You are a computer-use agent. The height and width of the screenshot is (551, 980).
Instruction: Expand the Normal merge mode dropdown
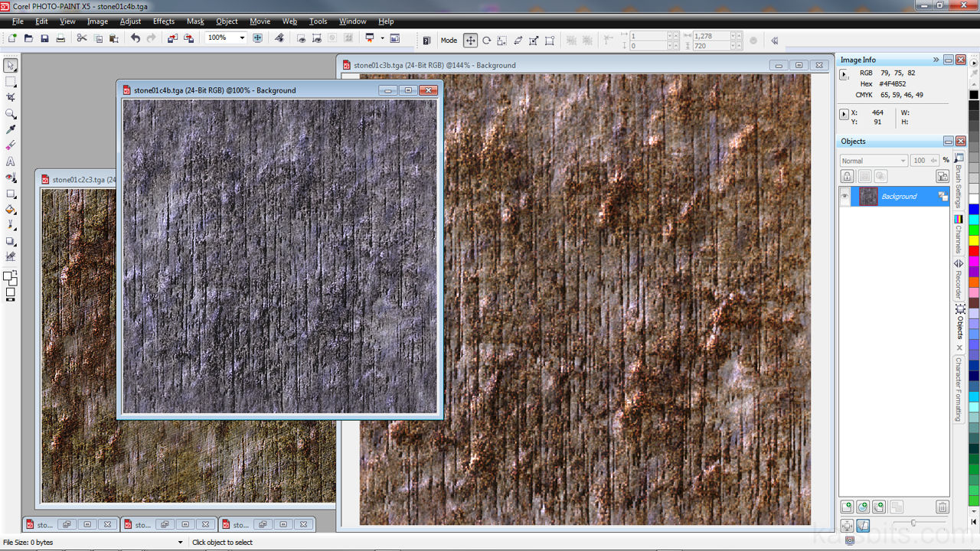tap(903, 161)
